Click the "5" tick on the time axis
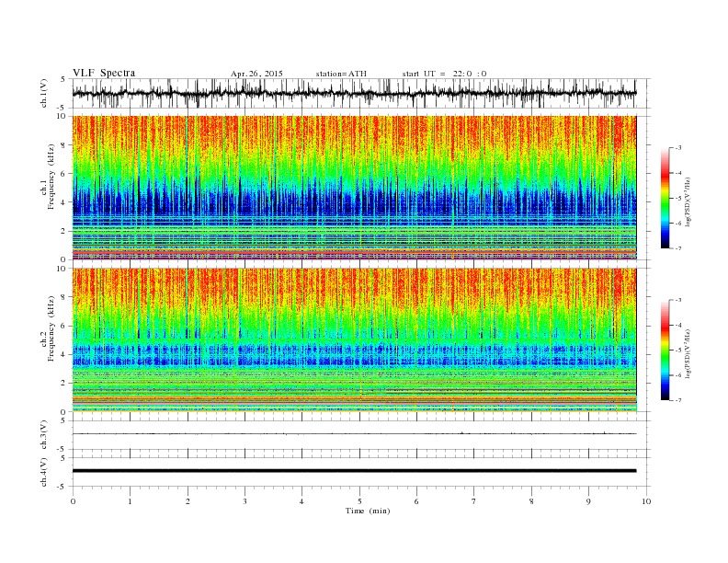The width and height of the screenshot is (728, 563). coord(359,501)
